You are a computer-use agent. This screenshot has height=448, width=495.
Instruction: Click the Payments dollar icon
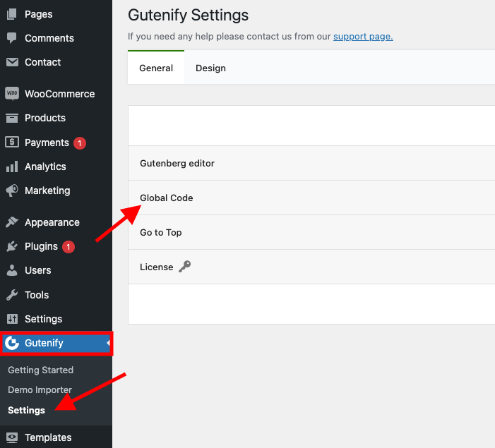12,143
